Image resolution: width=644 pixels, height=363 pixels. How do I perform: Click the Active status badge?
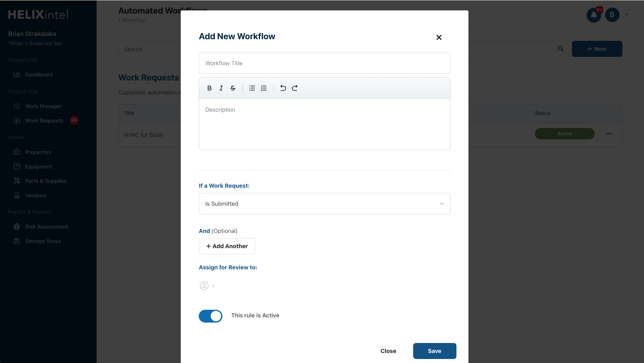(565, 134)
